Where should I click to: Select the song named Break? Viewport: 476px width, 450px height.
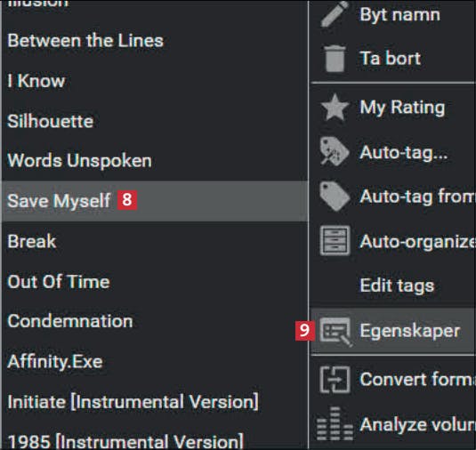click(155, 241)
